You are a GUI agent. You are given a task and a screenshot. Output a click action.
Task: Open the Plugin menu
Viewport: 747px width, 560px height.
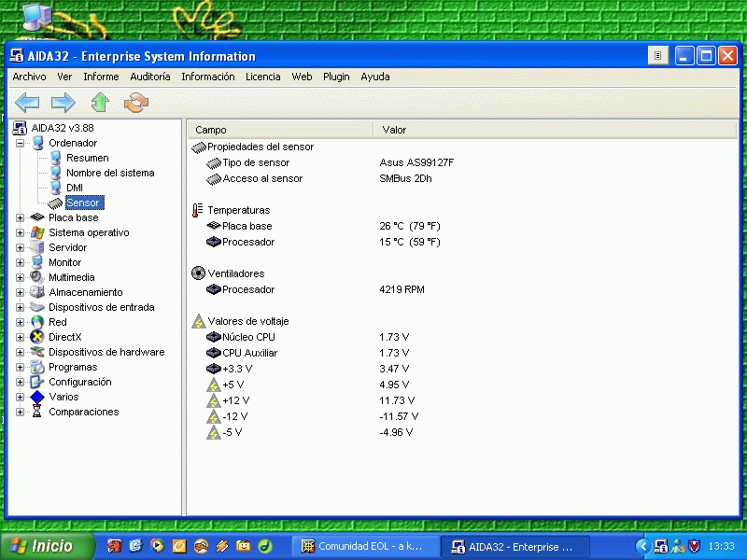[x=336, y=77]
